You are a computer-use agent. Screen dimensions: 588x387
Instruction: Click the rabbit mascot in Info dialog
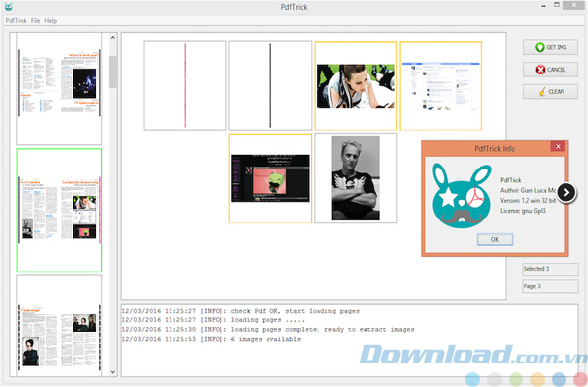462,196
